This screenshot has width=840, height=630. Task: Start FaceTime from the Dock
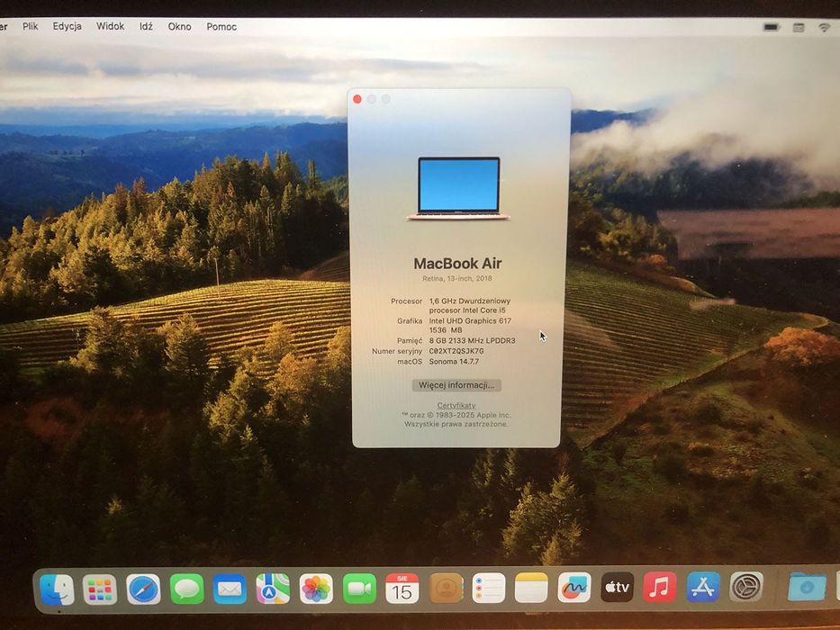(x=359, y=589)
